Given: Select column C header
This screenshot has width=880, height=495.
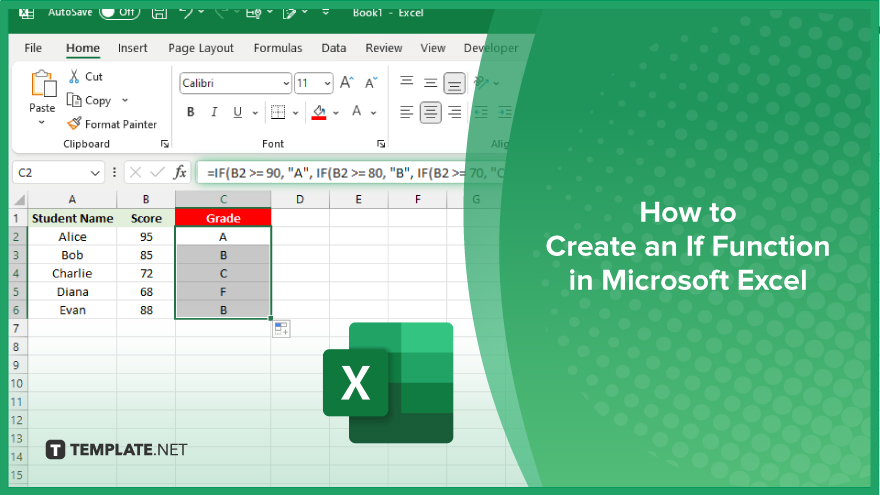Looking at the screenshot, I should point(223,199).
